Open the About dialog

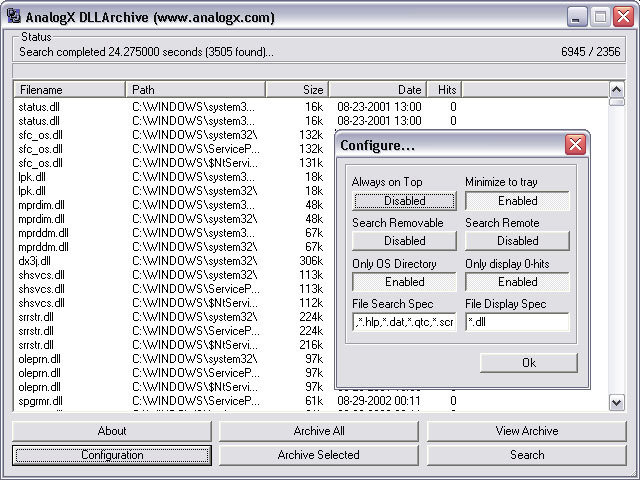coord(112,431)
